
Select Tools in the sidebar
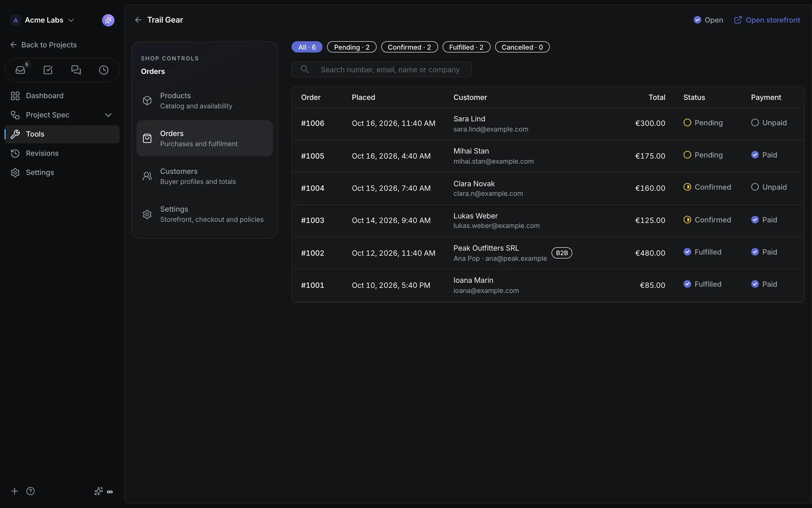tap(62, 134)
